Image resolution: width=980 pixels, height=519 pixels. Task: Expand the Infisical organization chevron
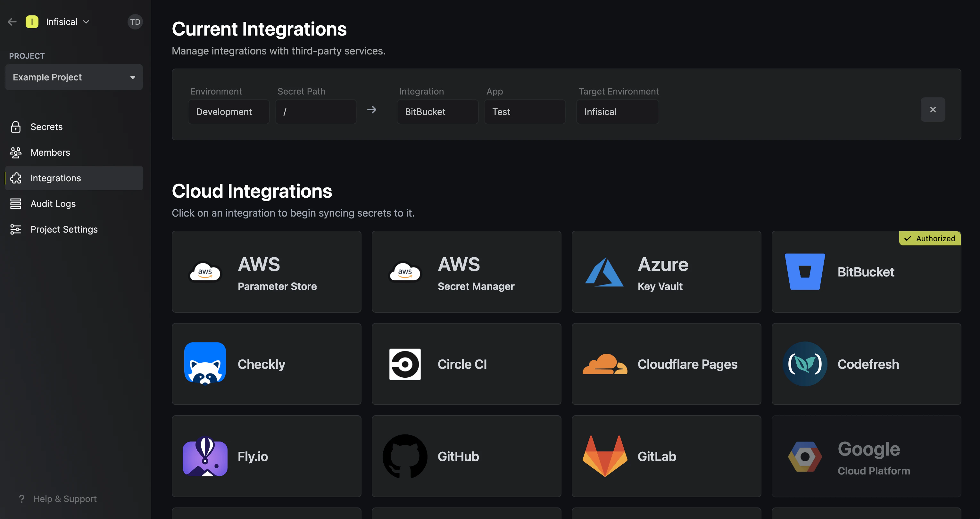(86, 22)
